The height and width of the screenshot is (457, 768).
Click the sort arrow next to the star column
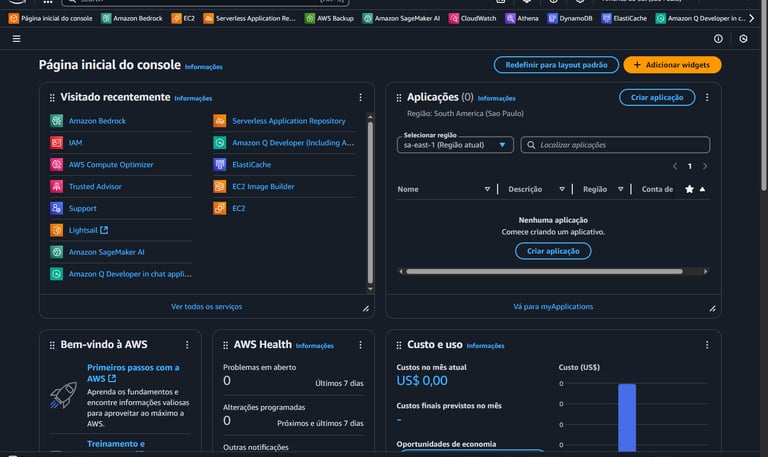(702, 189)
